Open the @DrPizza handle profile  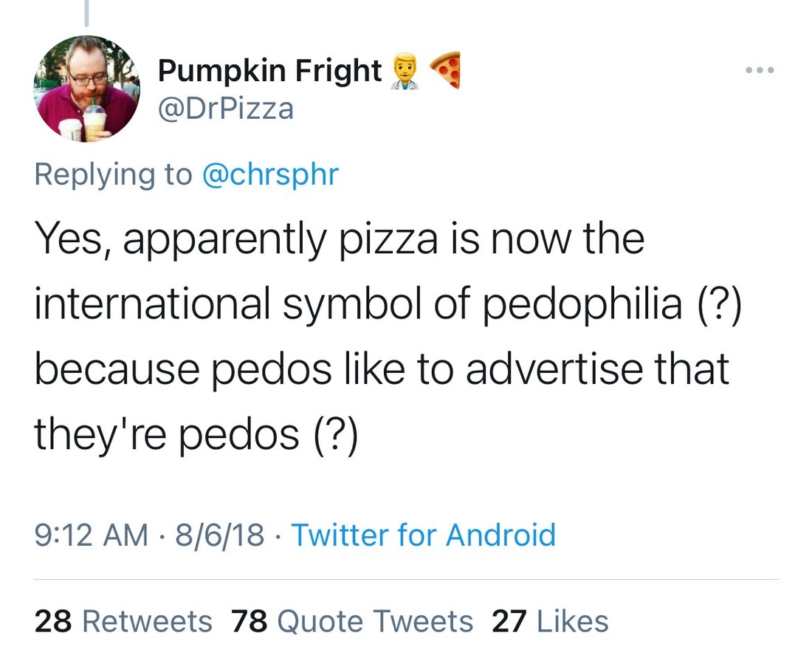tap(225, 109)
